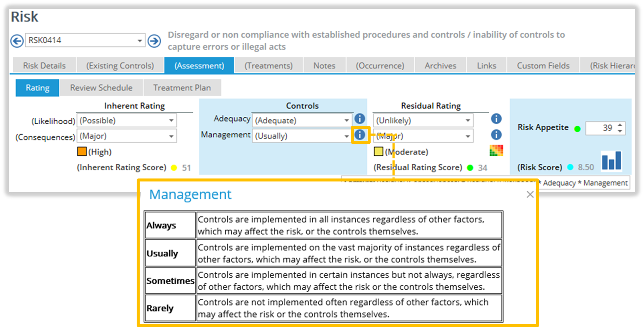The image size is (644, 327).
Task: Open the Archives tab
Action: point(440,65)
